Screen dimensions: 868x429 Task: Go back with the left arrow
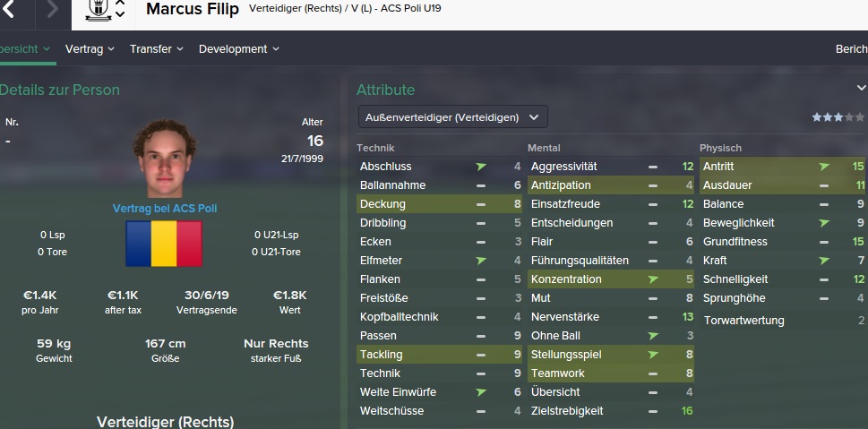[9, 10]
